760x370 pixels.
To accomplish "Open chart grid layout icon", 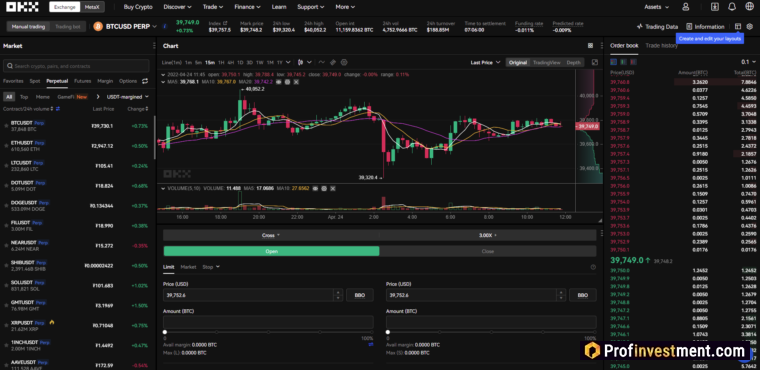I will 590,46.
